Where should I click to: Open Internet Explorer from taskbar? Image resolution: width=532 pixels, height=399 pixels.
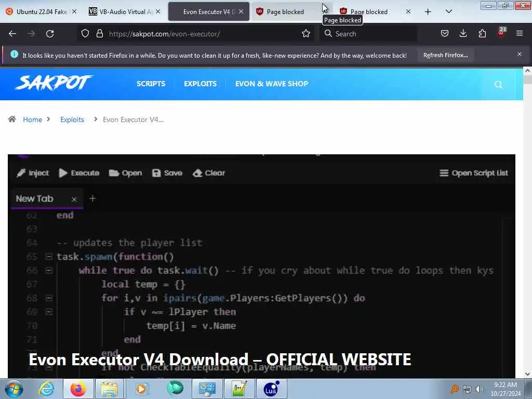pyautogui.click(x=46, y=389)
